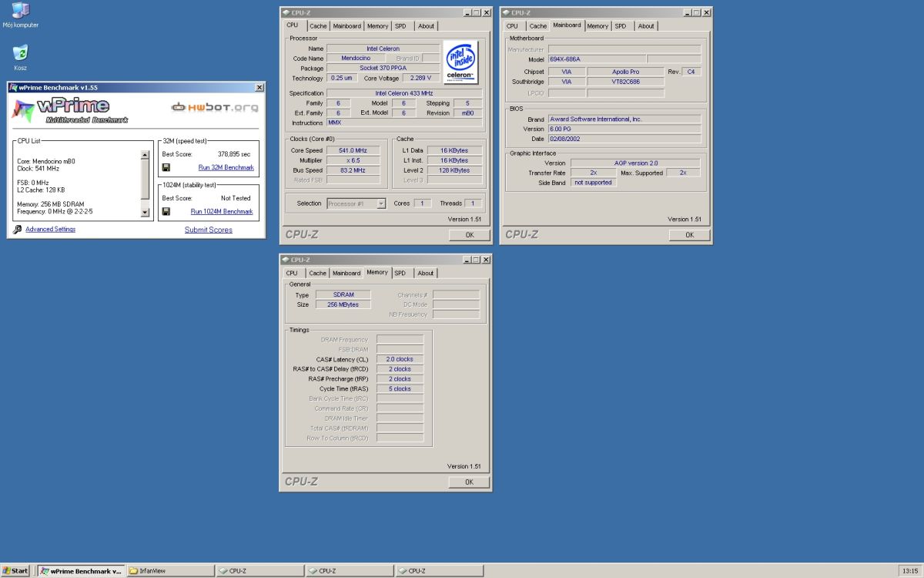Click the save icon beside Run 32M Benchmark
The height and width of the screenshot is (578, 924).
click(166, 167)
